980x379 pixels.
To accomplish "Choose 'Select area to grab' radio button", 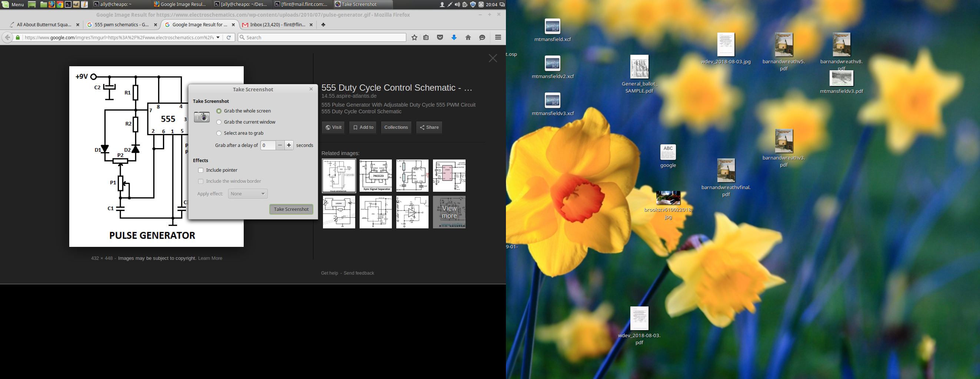I will tap(219, 133).
